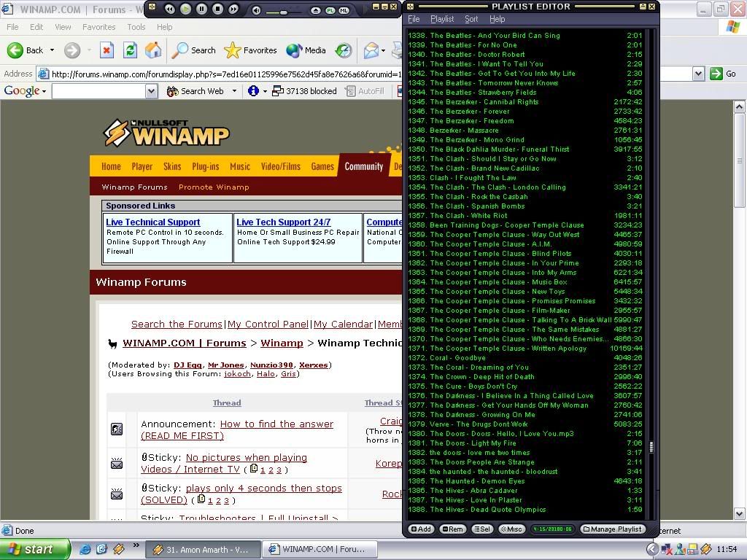Screen dimensions: 747x560
Task: Switch to Amon Amarth Winamp taskbar button
Action: [x=203, y=550]
